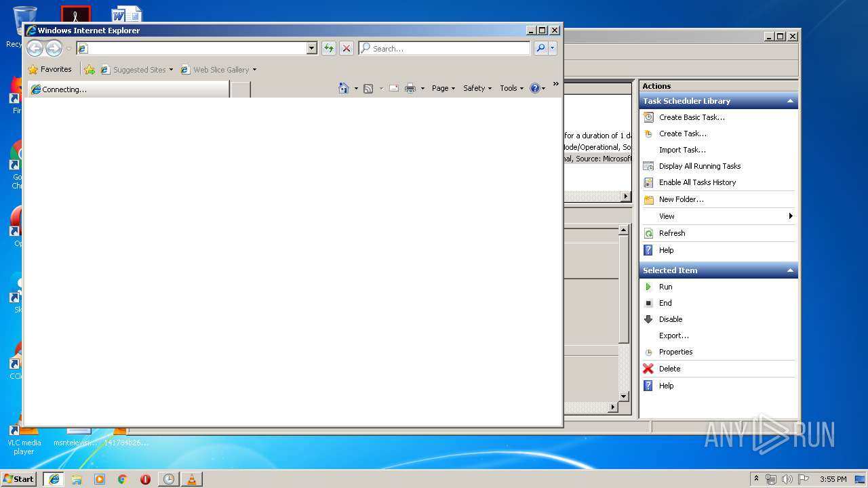Expand the address bar URL history dropdown

tap(312, 48)
